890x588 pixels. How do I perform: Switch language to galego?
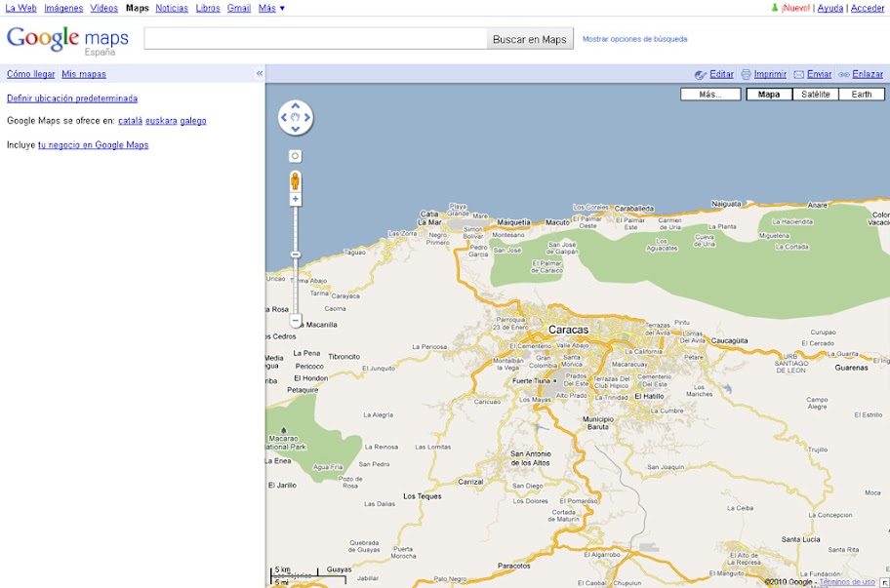pos(193,121)
